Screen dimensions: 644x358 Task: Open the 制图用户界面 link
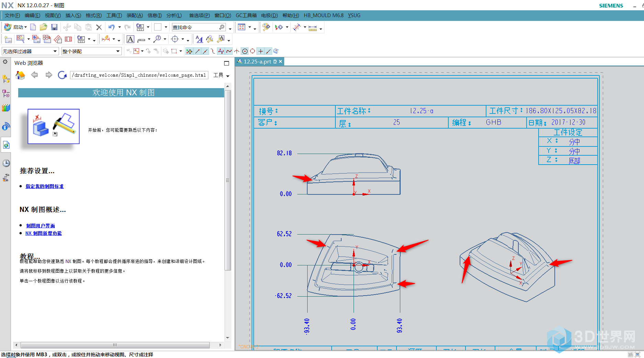(41, 226)
